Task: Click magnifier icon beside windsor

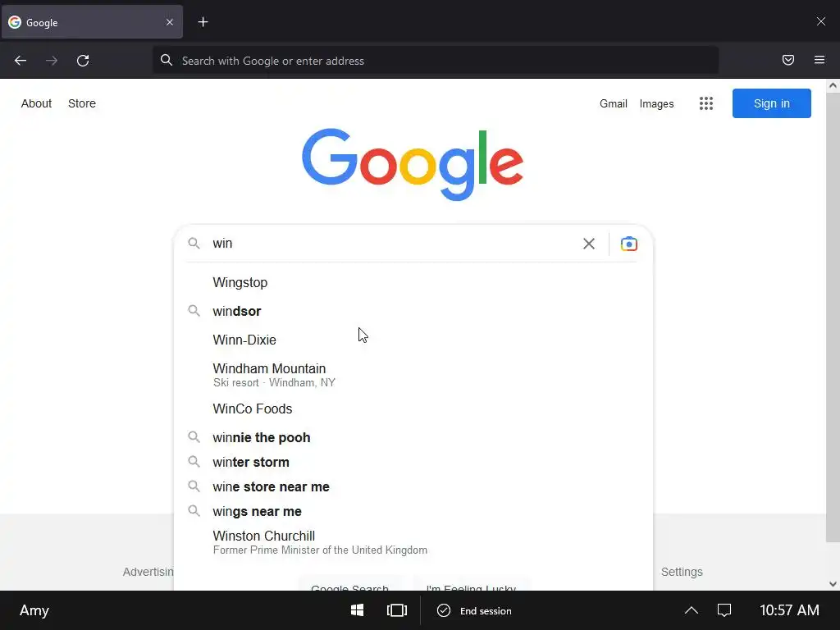Action: coord(194,311)
